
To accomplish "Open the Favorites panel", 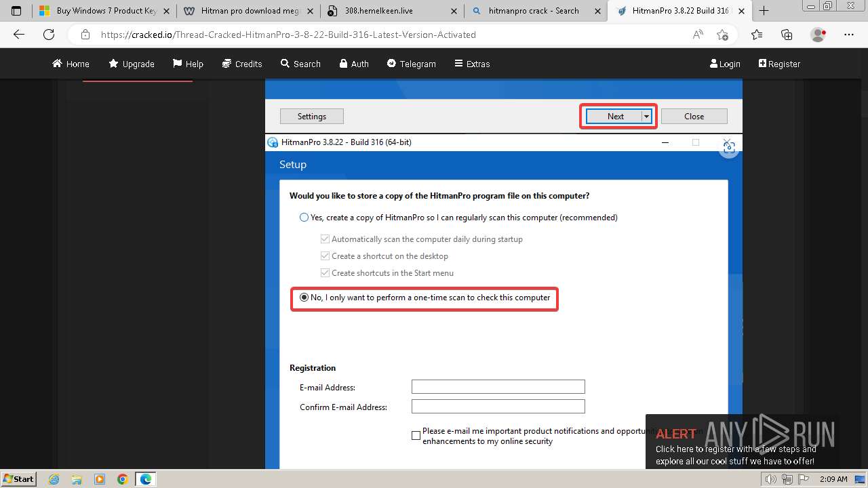I will (757, 35).
